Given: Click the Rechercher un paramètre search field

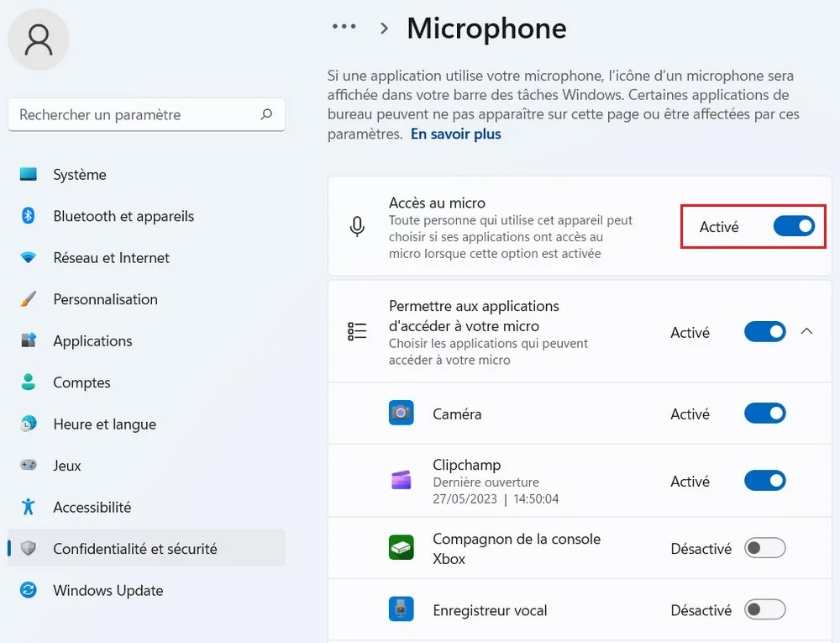Looking at the screenshot, I should 134,114.
